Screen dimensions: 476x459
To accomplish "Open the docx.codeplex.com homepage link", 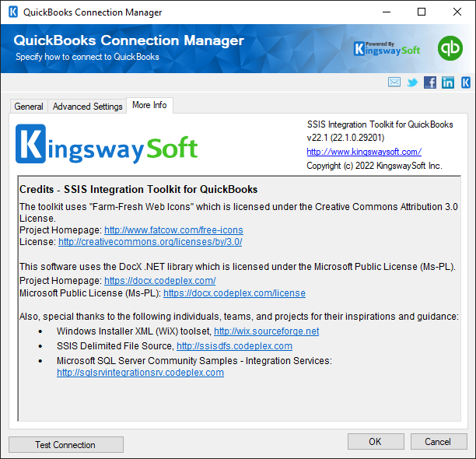I will (160, 281).
